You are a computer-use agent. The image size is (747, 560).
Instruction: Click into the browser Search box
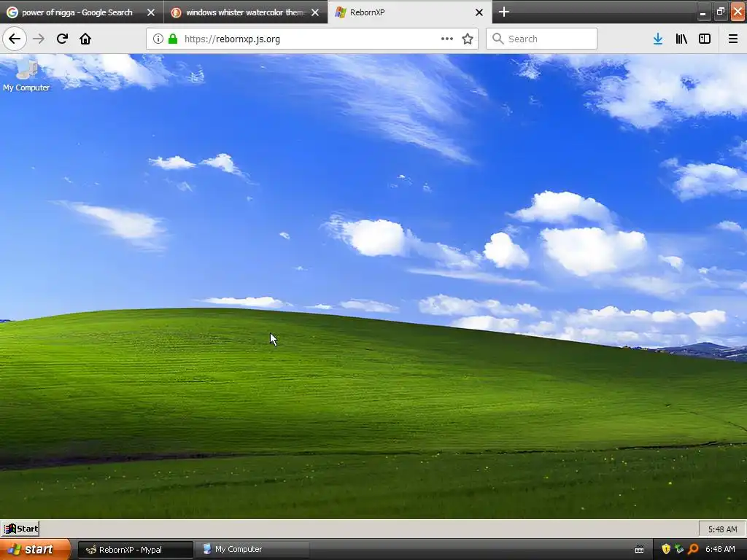542,39
